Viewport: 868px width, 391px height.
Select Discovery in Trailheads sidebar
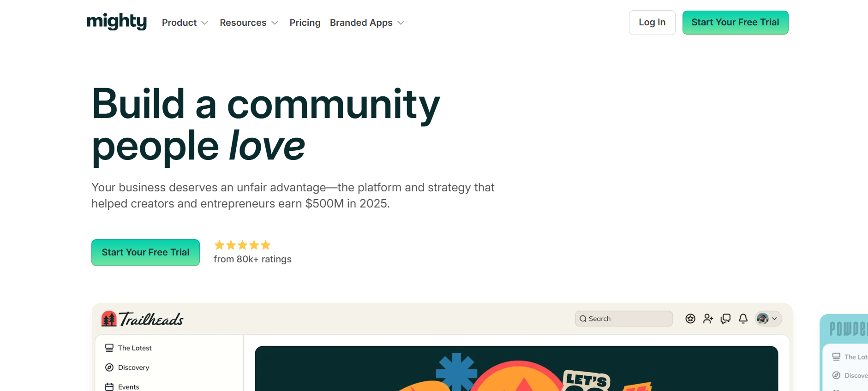(x=127, y=367)
